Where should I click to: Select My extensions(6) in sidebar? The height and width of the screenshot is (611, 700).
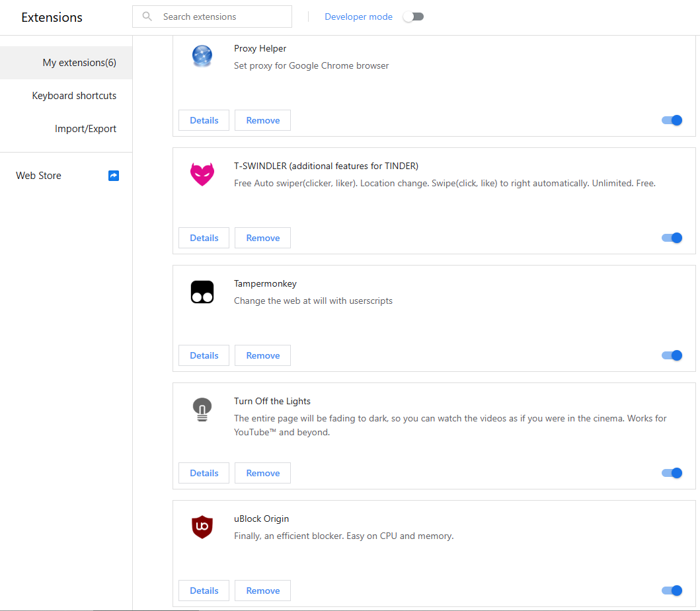point(79,63)
